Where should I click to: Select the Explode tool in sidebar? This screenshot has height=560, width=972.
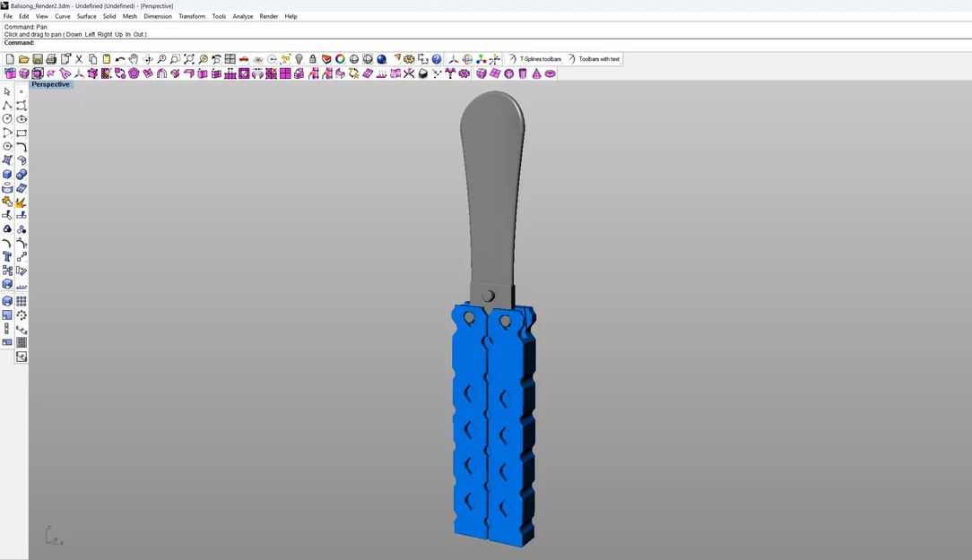pyautogui.click(x=22, y=202)
